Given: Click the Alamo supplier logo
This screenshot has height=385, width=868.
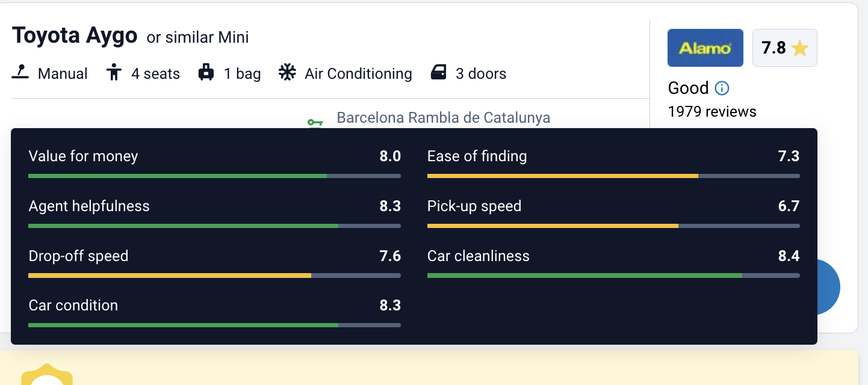Looking at the screenshot, I should (x=705, y=48).
